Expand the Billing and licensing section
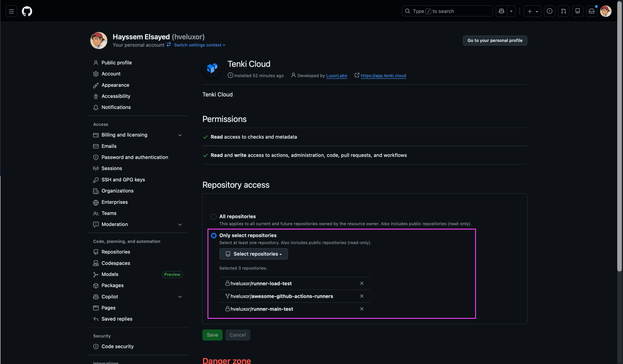Image resolution: width=623 pixels, height=364 pixels. [180, 134]
